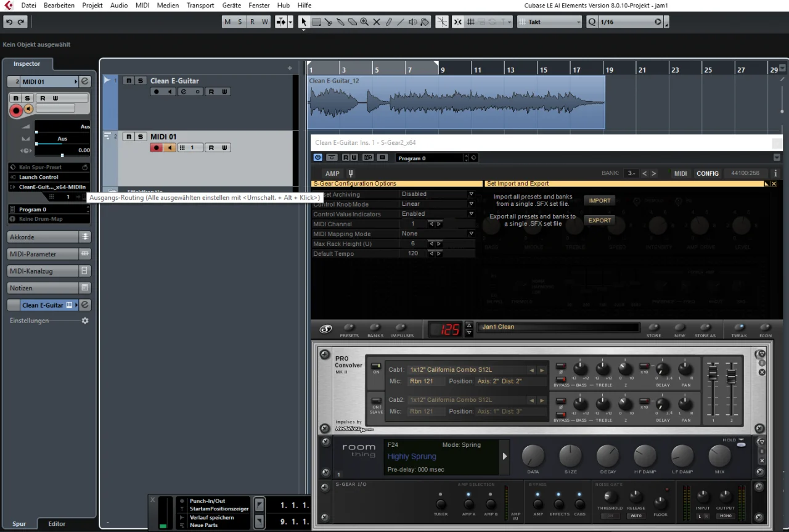The image size is (789, 532).
Task: Select the Split scissors tool
Action: point(329,22)
